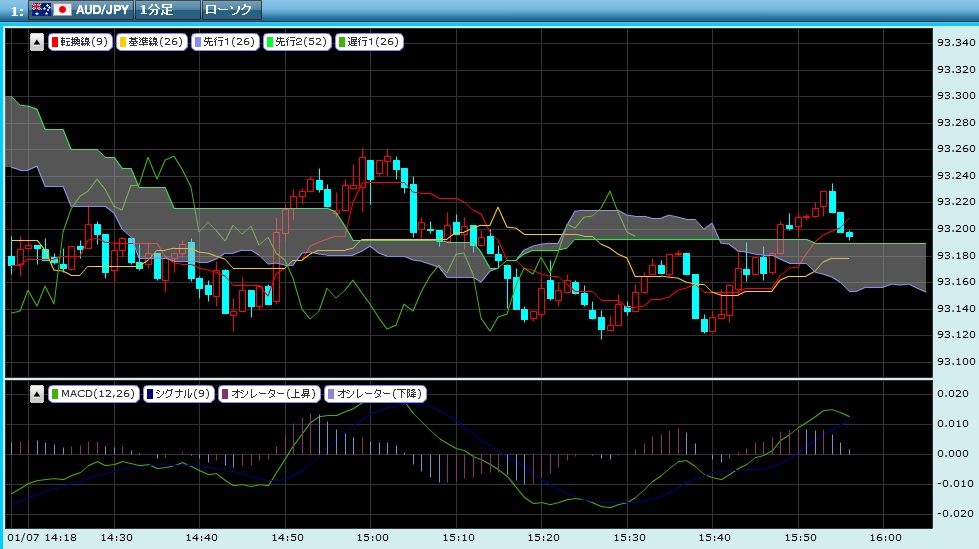979x549 pixels.
Task: Open the 1分足 timeframe selector
Action: 167,9
